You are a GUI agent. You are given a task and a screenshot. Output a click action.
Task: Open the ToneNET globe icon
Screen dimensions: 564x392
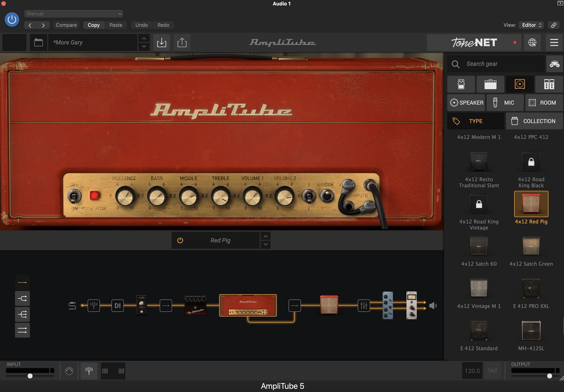click(532, 43)
